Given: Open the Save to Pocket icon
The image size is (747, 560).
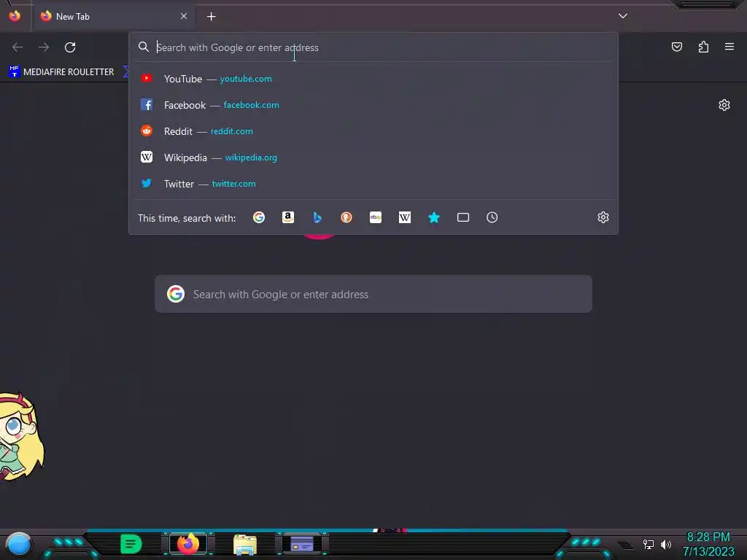Looking at the screenshot, I should [676, 47].
